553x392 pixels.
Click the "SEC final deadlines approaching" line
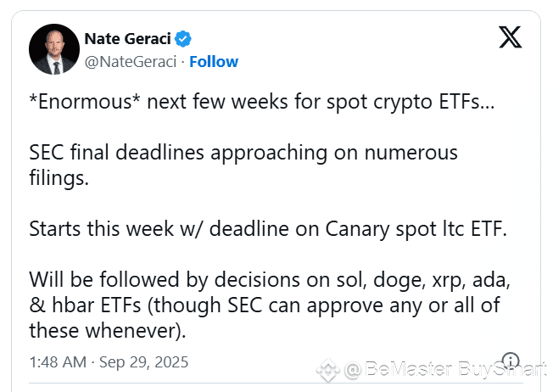tap(243, 153)
